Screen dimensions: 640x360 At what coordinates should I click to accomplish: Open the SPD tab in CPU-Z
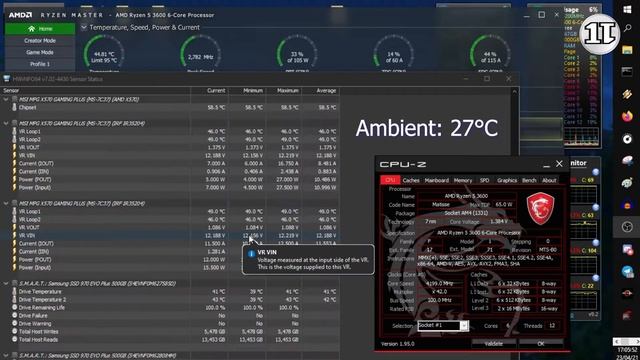click(484, 180)
